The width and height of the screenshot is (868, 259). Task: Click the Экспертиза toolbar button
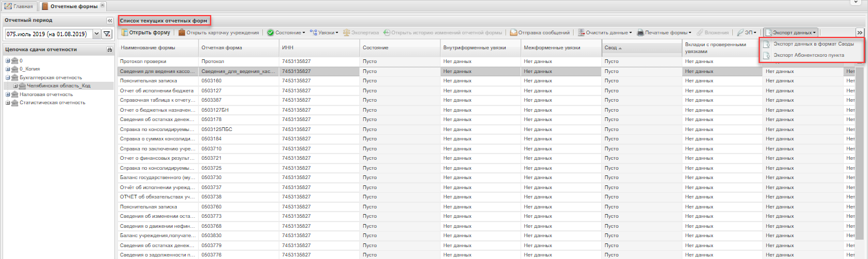361,32
